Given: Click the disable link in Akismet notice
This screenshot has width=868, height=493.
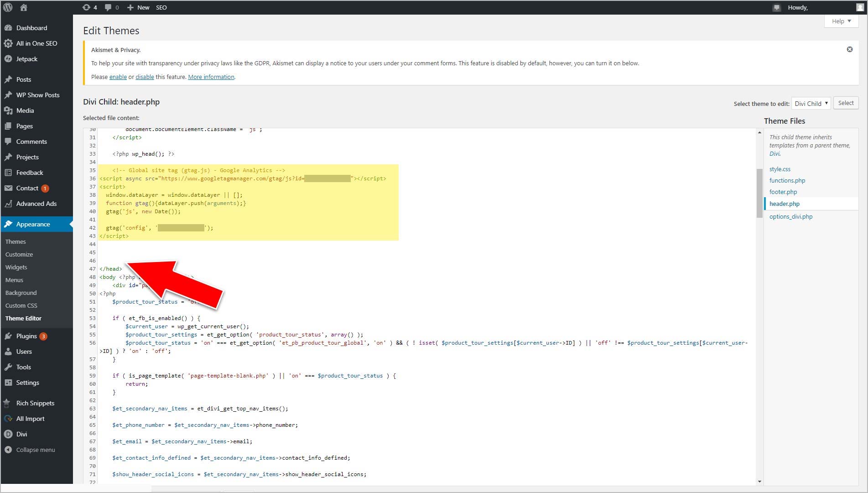Looking at the screenshot, I should [x=145, y=77].
